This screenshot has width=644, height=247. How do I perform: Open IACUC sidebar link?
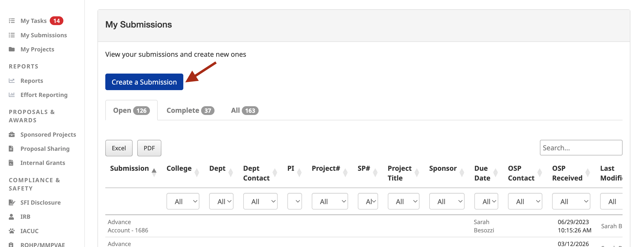pos(29,231)
